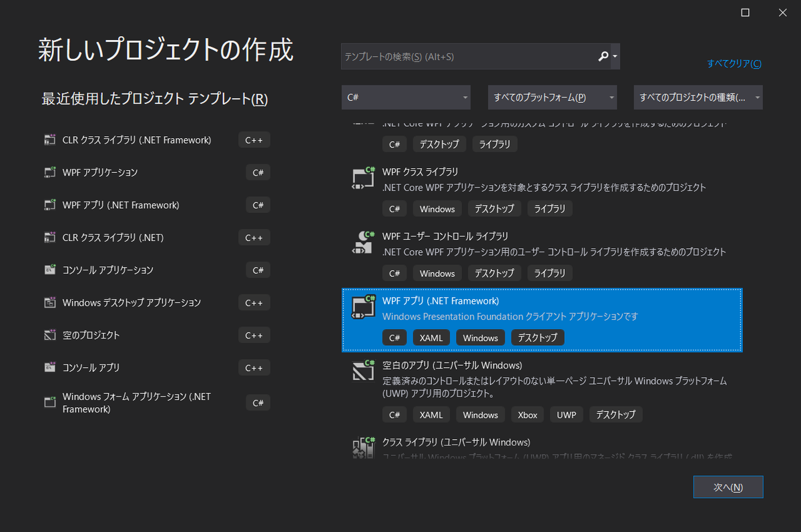The width and height of the screenshot is (801, 532).
Task: Click the Xbox tag under 空白のアプリ
Action: click(x=527, y=415)
